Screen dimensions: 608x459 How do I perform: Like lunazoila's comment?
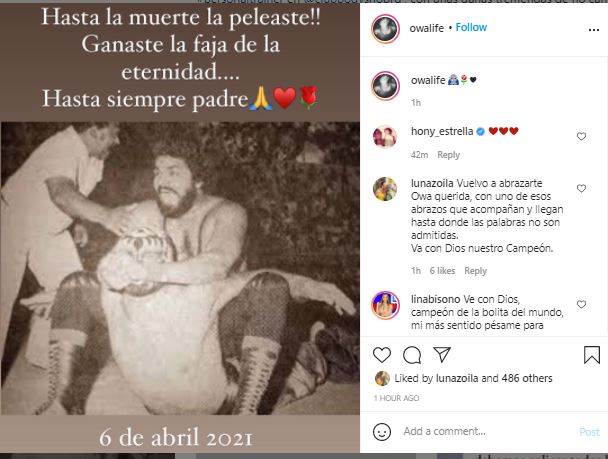[x=581, y=188]
